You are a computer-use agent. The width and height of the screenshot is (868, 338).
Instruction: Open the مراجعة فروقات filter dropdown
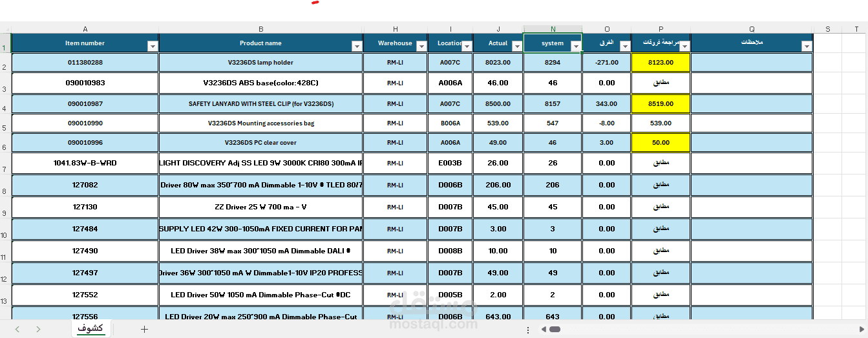point(684,46)
